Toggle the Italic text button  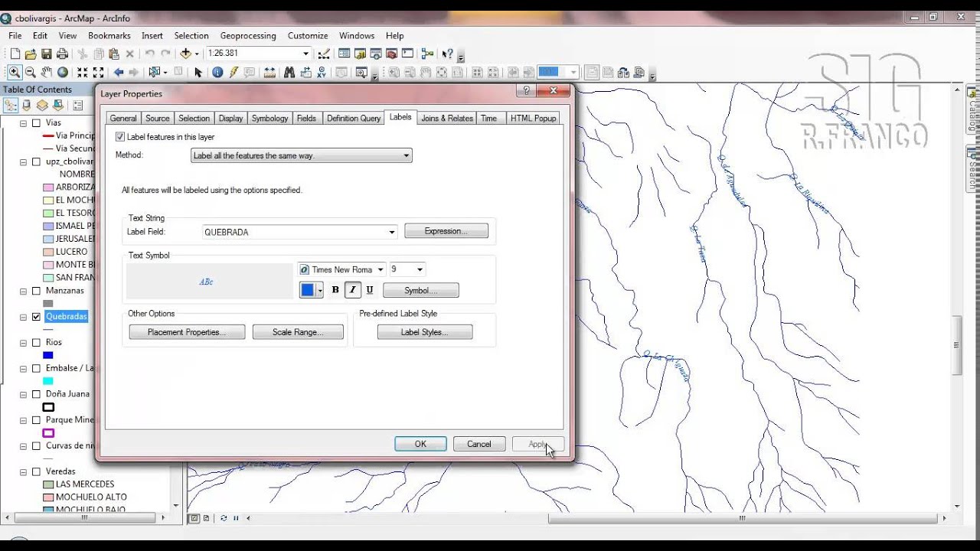click(x=352, y=290)
